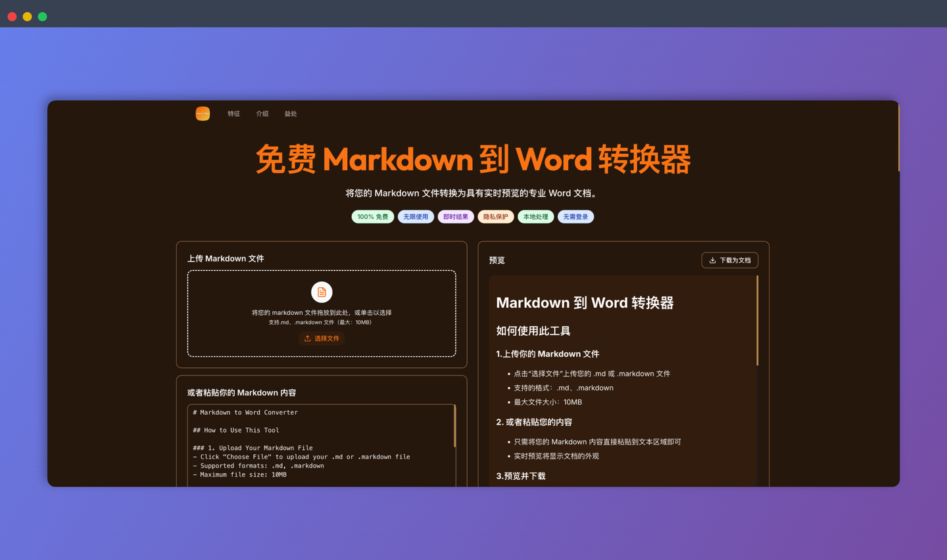Click the text area scrollbar
Screen dimensions: 947x560
(x=455, y=427)
